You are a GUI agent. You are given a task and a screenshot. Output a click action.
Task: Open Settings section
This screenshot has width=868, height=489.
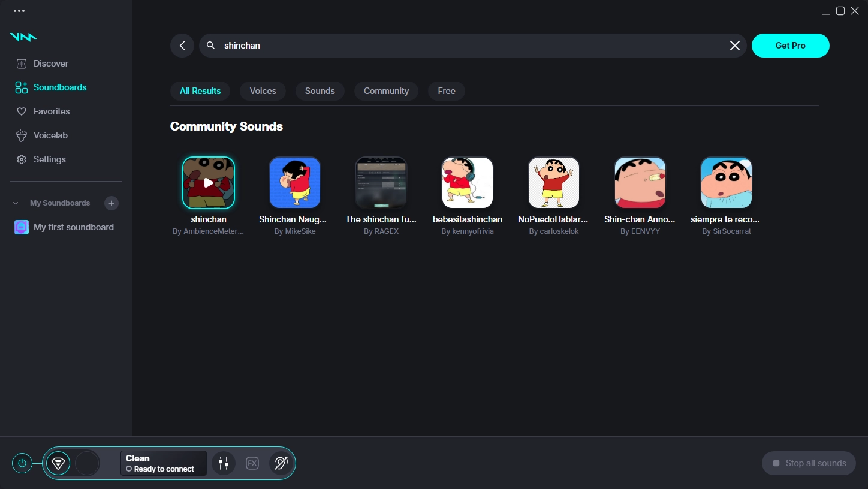(41, 159)
